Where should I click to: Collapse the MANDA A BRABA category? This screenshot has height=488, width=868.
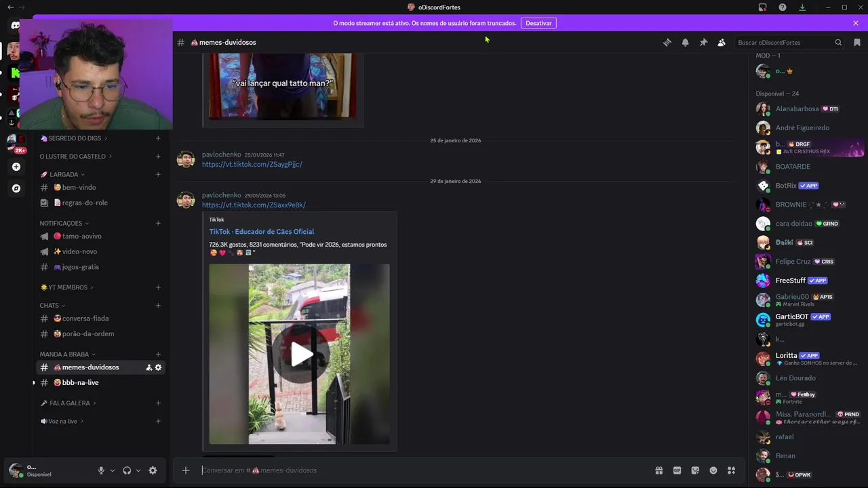[68, 354]
